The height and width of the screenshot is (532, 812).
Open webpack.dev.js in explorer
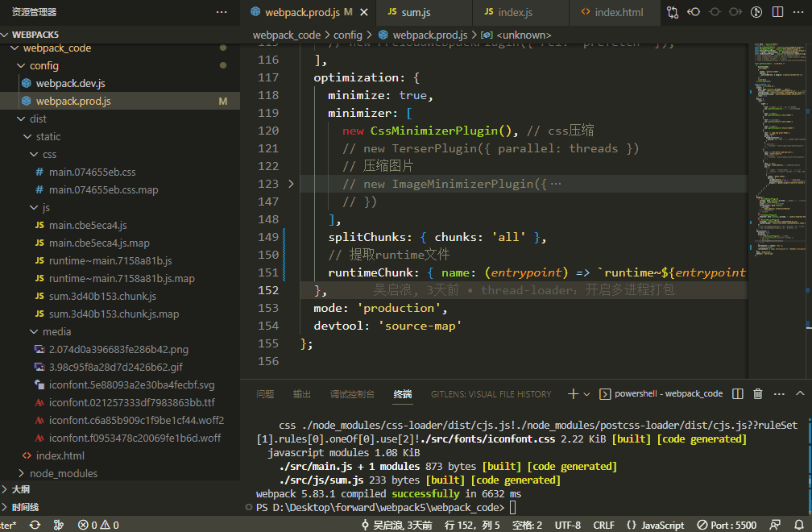pyautogui.click(x=119, y=83)
